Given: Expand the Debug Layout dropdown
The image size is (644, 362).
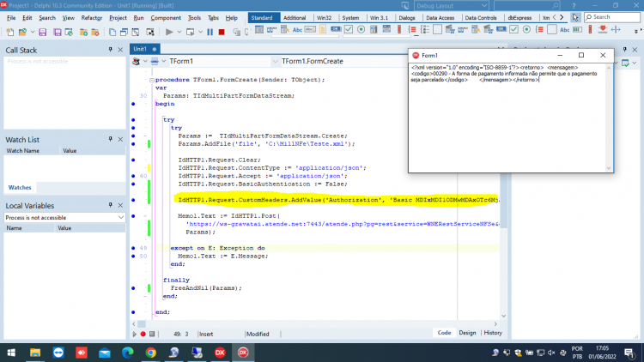Looking at the screenshot, I should point(451,6).
